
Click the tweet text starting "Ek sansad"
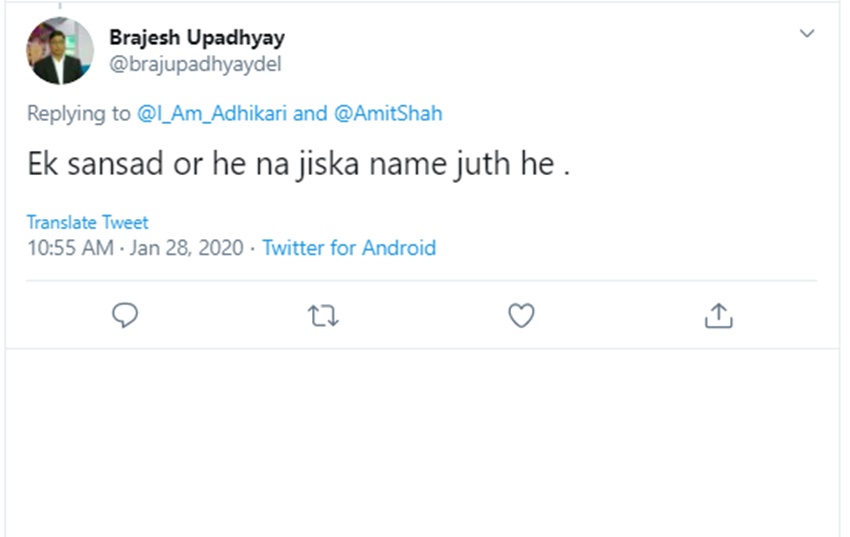[297, 164]
